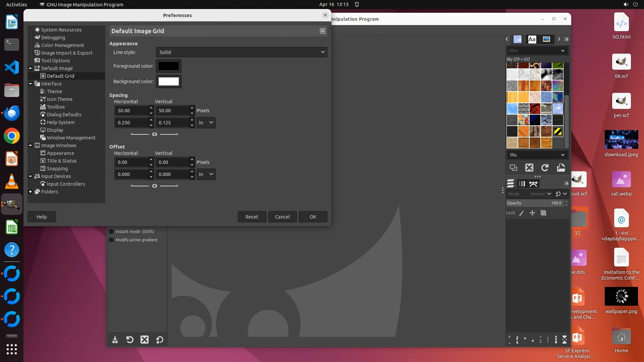Click the delete pattern icon

point(529,168)
